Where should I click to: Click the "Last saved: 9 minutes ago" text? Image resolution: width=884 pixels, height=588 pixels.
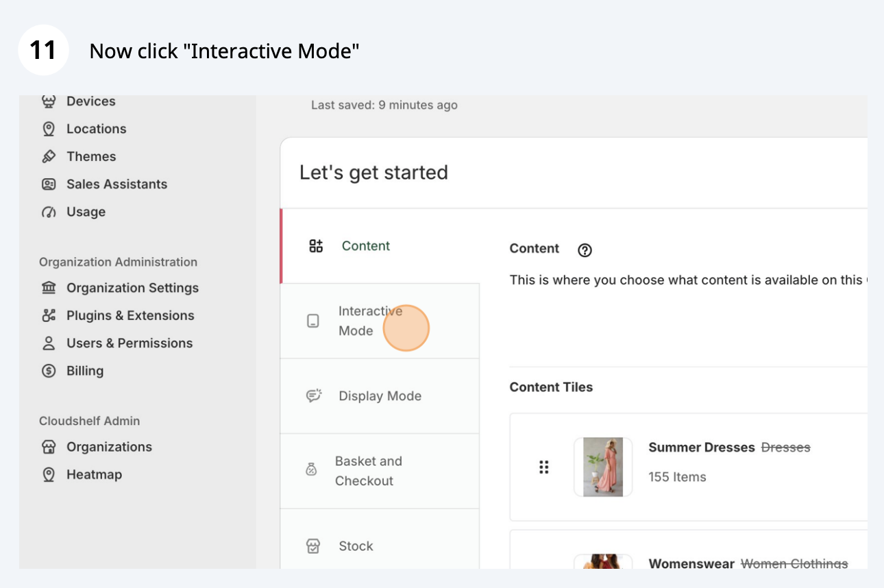(x=384, y=105)
